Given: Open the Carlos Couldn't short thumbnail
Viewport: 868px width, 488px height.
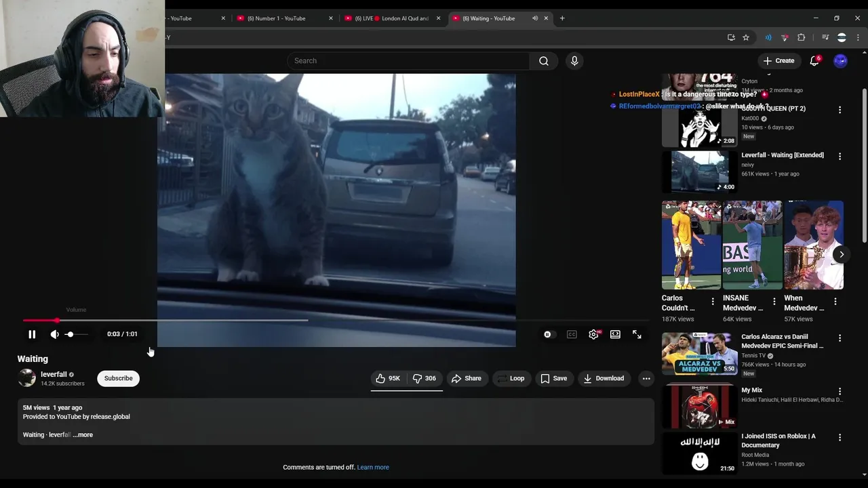Looking at the screenshot, I should pyautogui.click(x=692, y=245).
